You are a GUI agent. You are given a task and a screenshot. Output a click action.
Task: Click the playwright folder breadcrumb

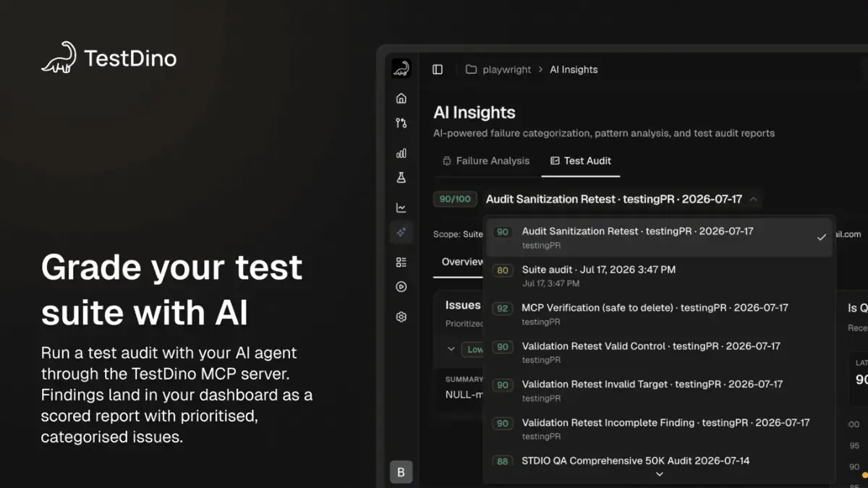click(x=498, y=69)
